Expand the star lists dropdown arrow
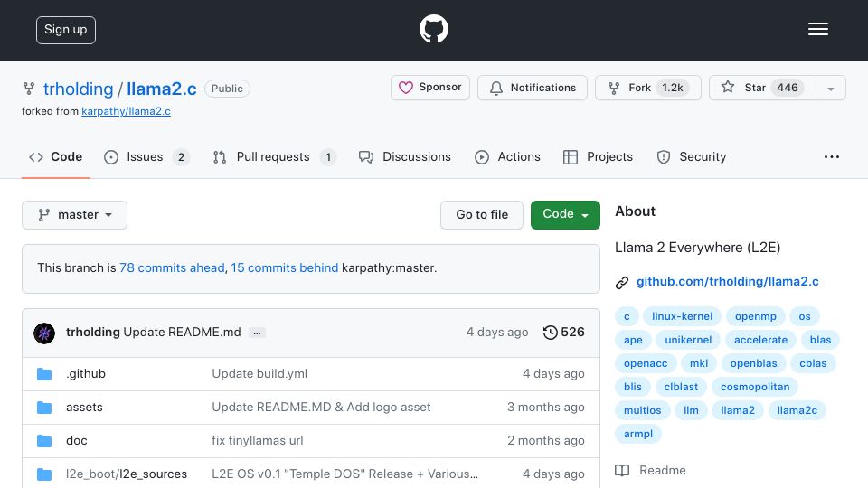The height and width of the screenshot is (488, 868). [x=830, y=88]
